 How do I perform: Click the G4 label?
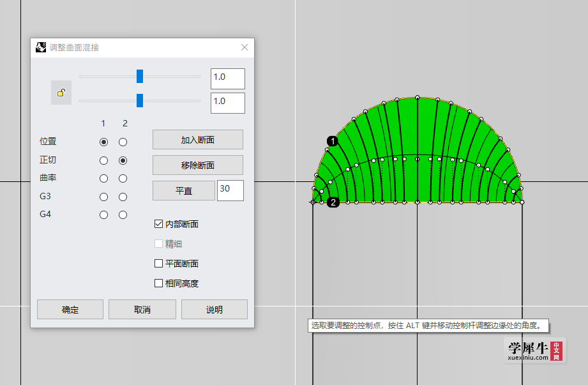pos(45,214)
